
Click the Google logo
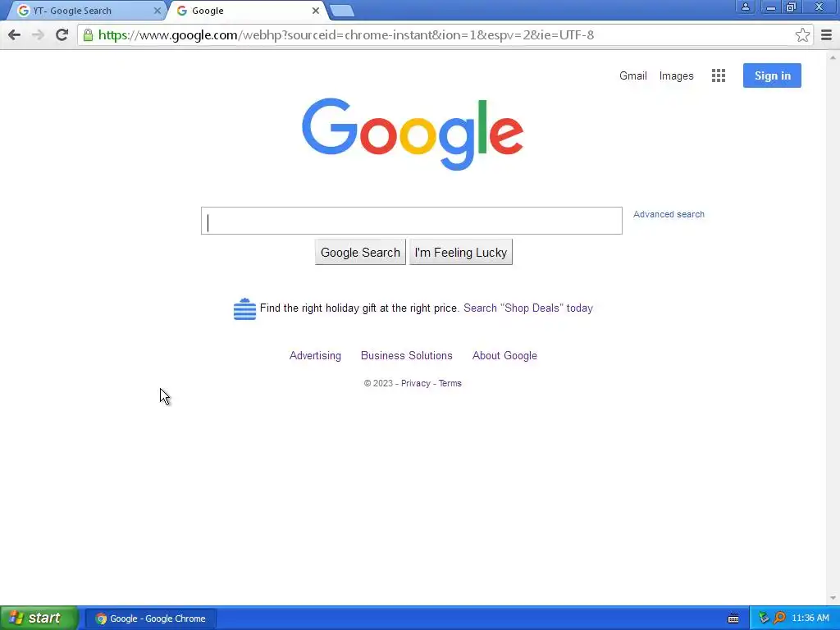click(413, 134)
